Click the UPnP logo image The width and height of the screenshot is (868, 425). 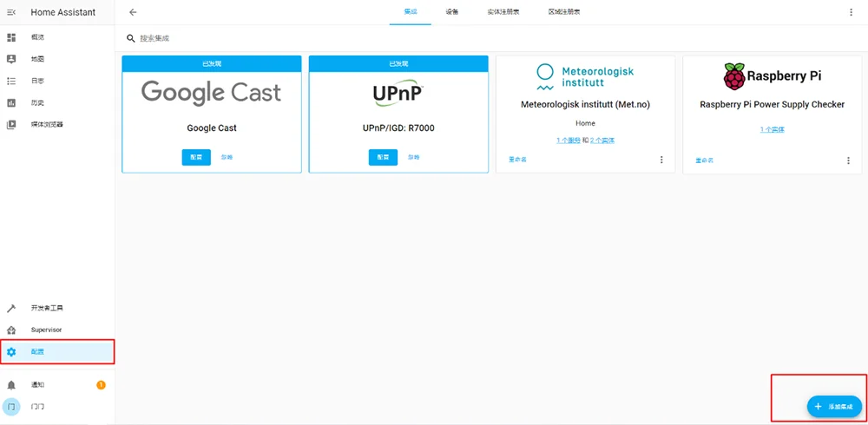coord(398,95)
